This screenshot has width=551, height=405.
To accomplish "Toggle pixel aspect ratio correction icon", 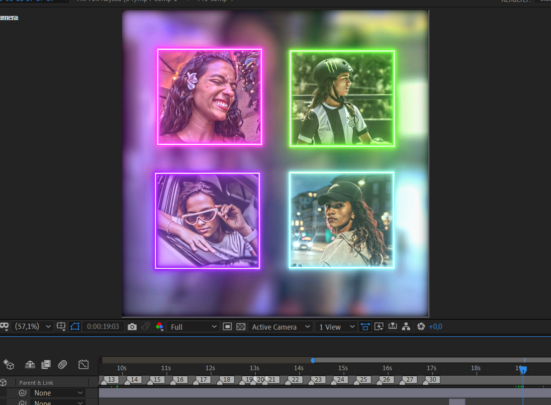I will click(365, 327).
